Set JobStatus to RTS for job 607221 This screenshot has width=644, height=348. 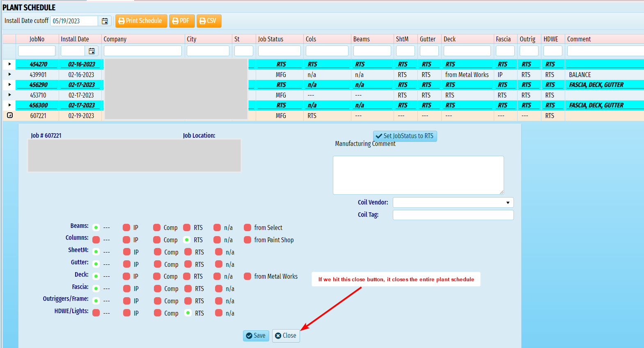click(405, 136)
